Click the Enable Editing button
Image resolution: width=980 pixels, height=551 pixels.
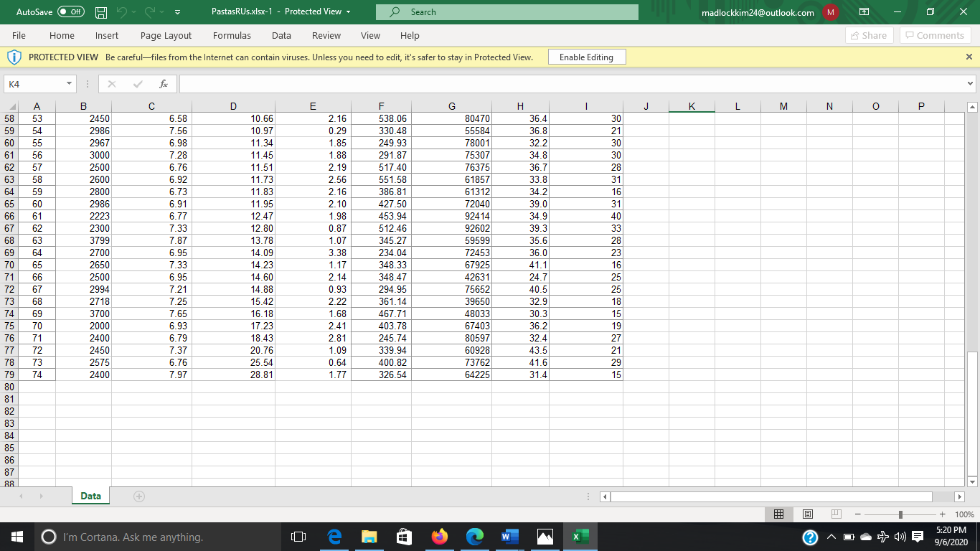pyautogui.click(x=587, y=56)
